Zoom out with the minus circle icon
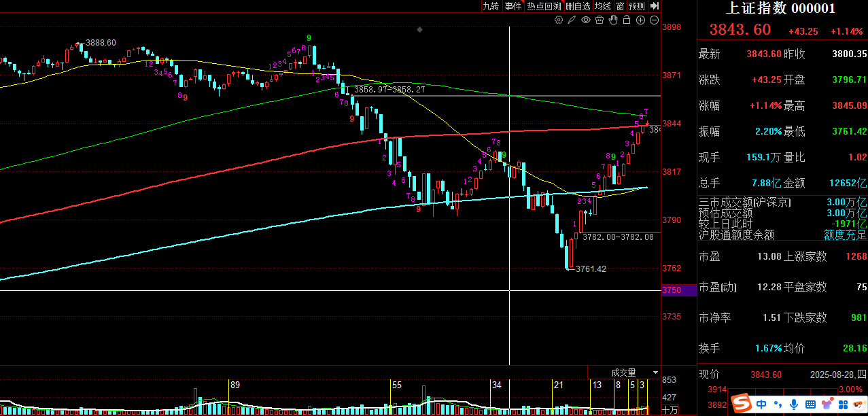The height and width of the screenshot is (416, 868). tap(654, 20)
